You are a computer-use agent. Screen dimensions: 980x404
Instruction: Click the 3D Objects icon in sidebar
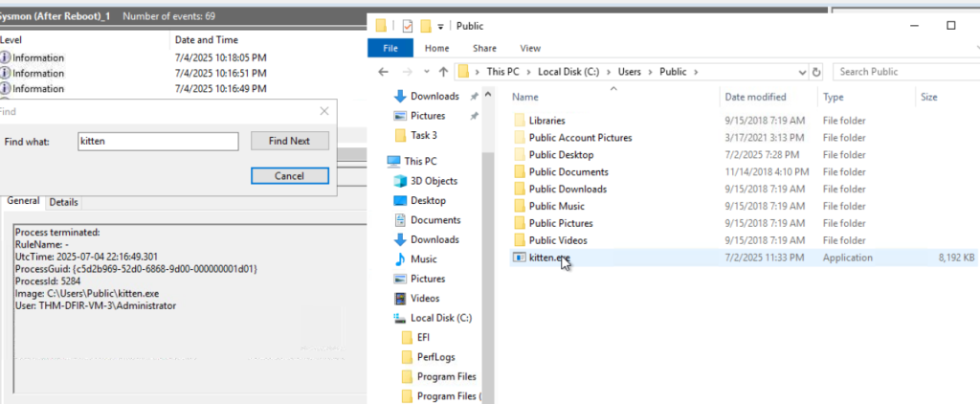[x=400, y=181]
